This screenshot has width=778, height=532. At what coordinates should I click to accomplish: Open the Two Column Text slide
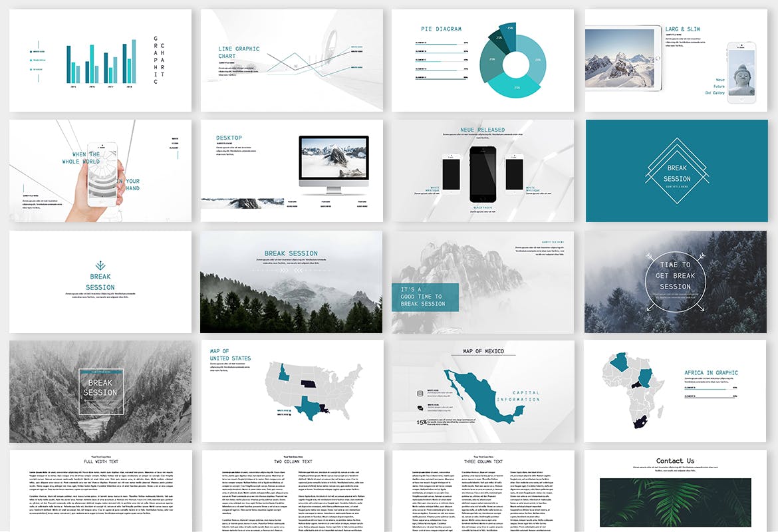point(291,491)
